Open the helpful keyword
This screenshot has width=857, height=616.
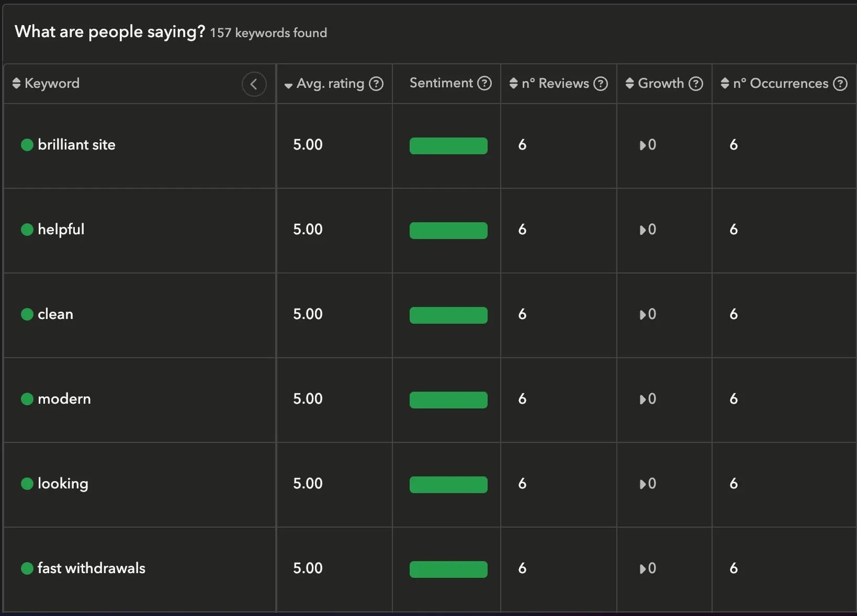(61, 230)
